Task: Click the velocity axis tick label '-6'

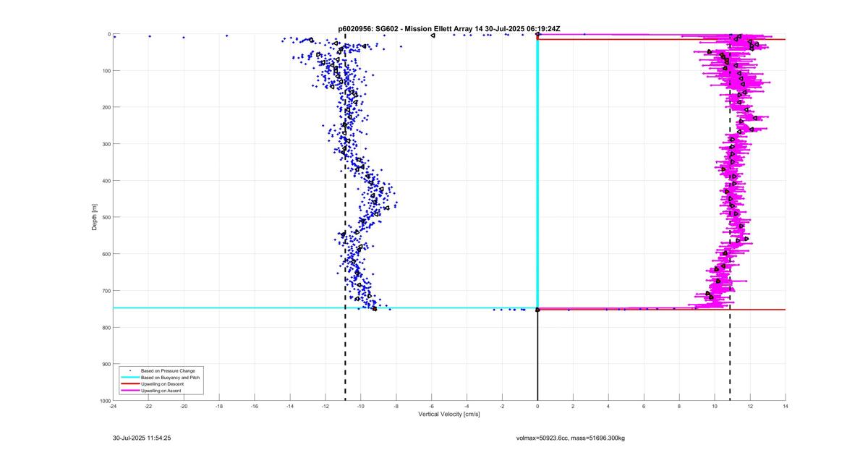Action: point(432,407)
